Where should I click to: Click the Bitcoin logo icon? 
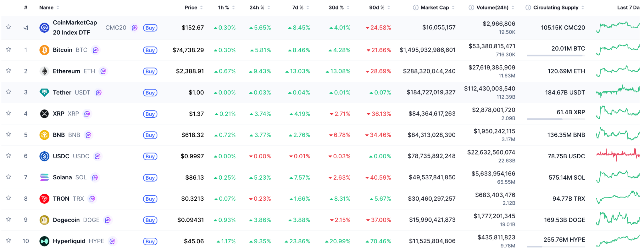tap(44, 50)
